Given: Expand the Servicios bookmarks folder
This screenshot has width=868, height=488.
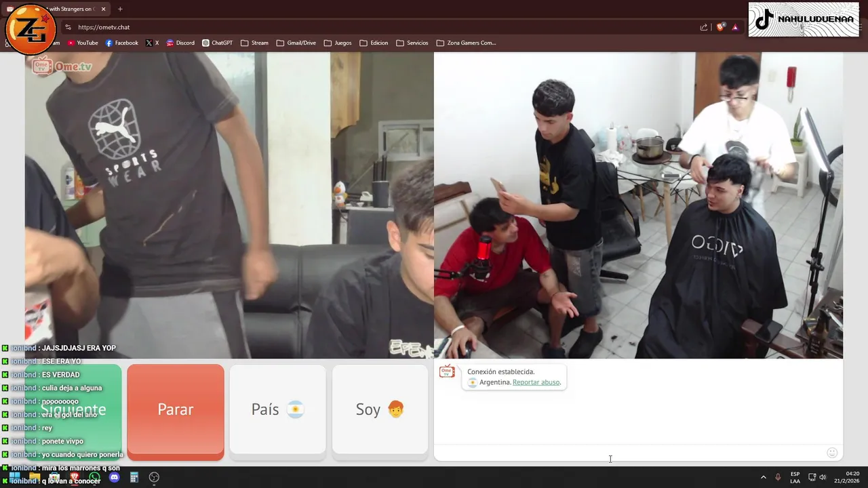Looking at the screenshot, I should 412,43.
